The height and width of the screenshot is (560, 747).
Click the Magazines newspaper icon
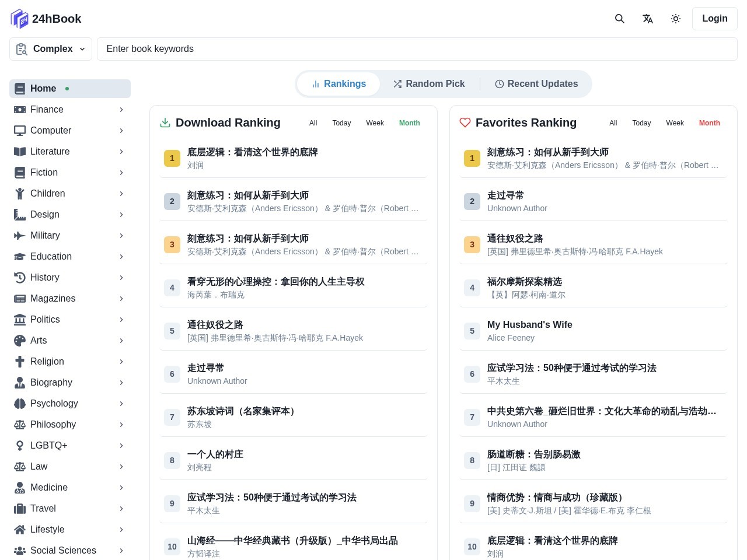[x=20, y=299]
